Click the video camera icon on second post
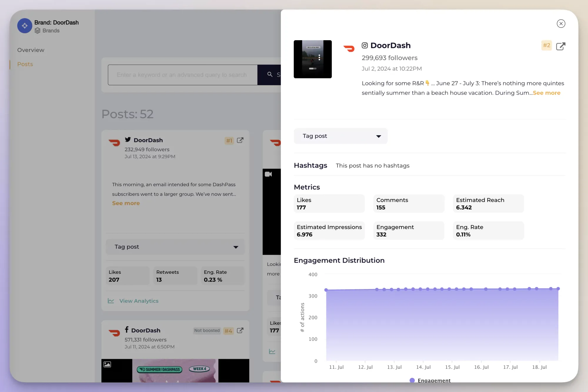This screenshot has width=588, height=392. [268, 174]
